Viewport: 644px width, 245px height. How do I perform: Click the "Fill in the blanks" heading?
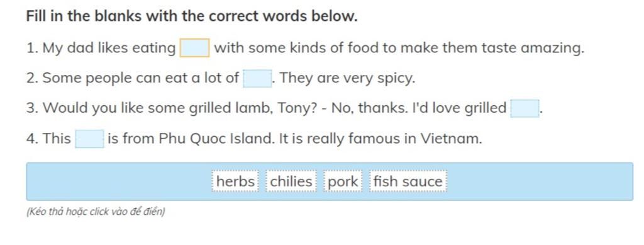192,16
